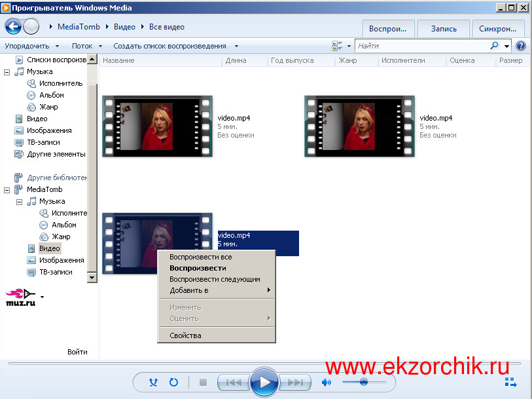Click the playback seek bar
Viewport: 532px width, 399px height.
(x=264, y=364)
